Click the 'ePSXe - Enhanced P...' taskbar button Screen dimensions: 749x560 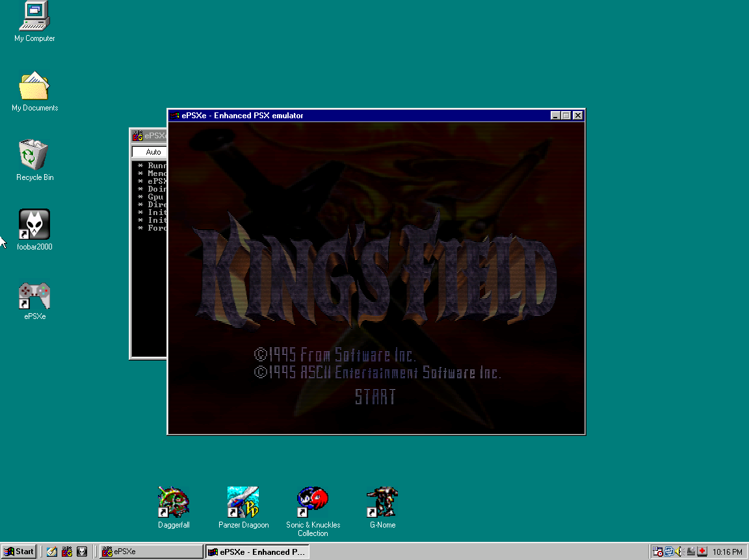tap(257, 552)
